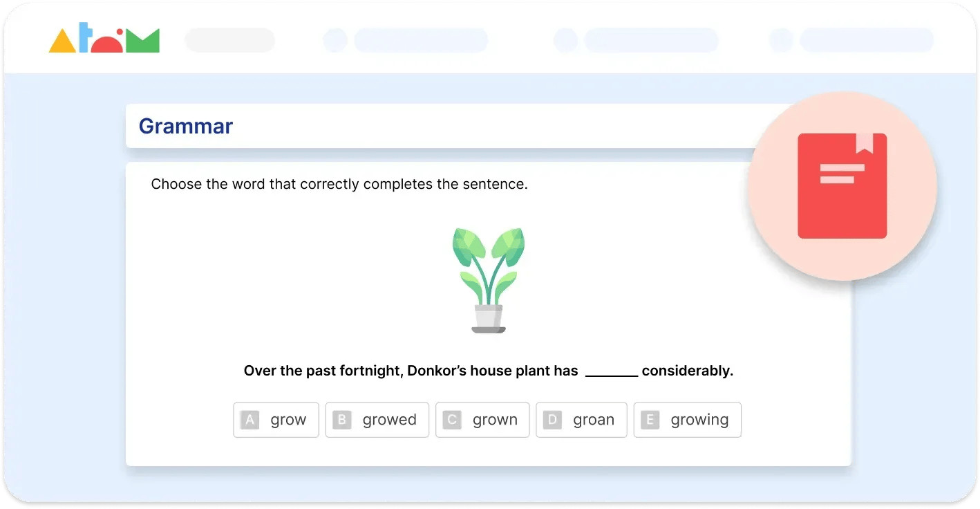Choose the answer word "growing"
Viewport: 980px width, 509px height.
(699, 420)
